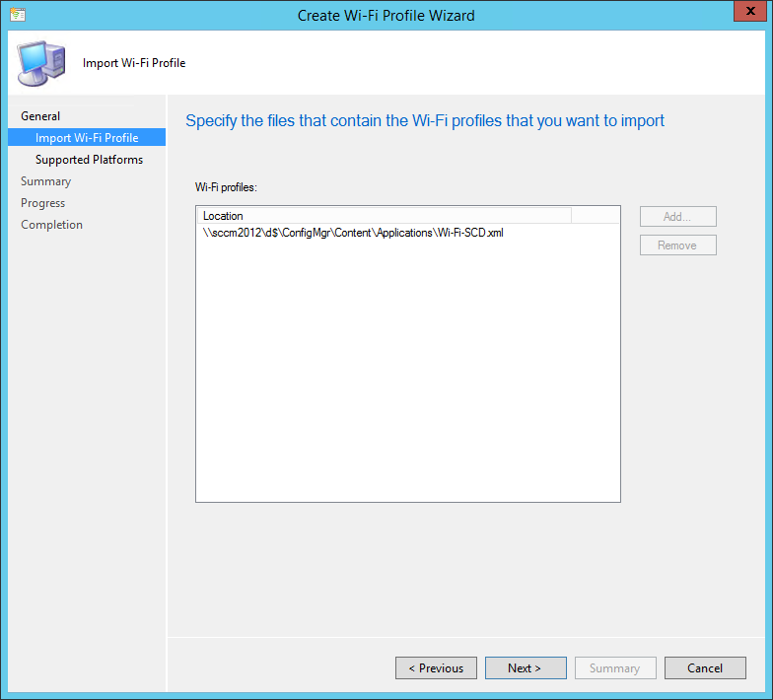The height and width of the screenshot is (700, 773).
Task: Select the General step in the sidebar
Action: coord(40,116)
